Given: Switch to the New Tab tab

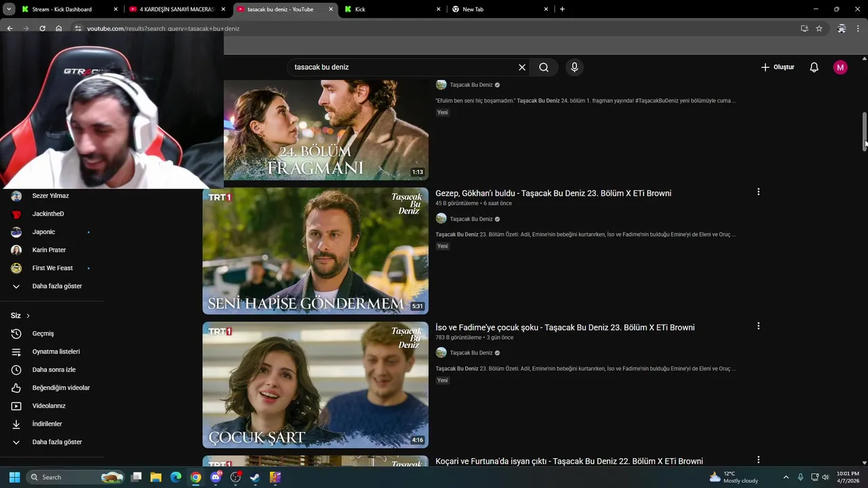Looking at the screenshot, I should (x=500, y=9).
